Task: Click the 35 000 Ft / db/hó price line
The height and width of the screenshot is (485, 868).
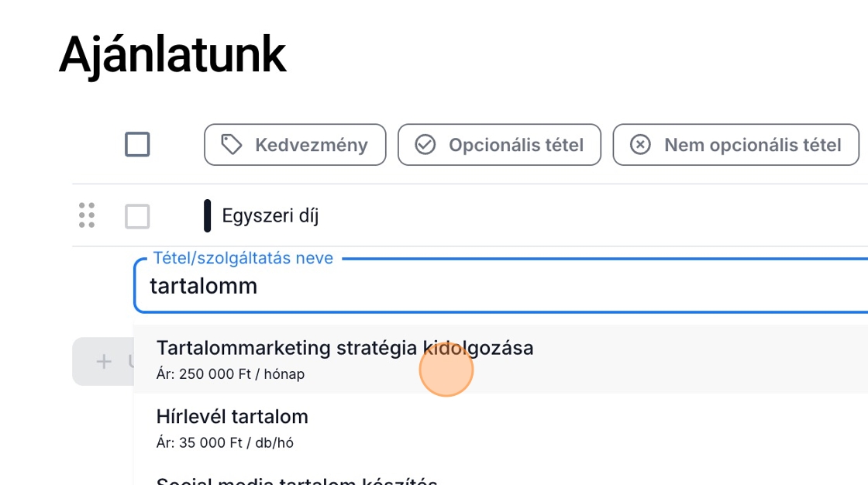Action: click(225, 443)
